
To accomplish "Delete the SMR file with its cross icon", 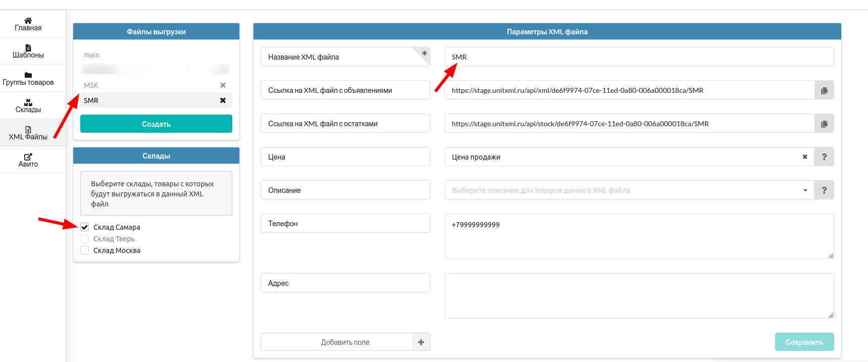I will (x=223, y=100).
